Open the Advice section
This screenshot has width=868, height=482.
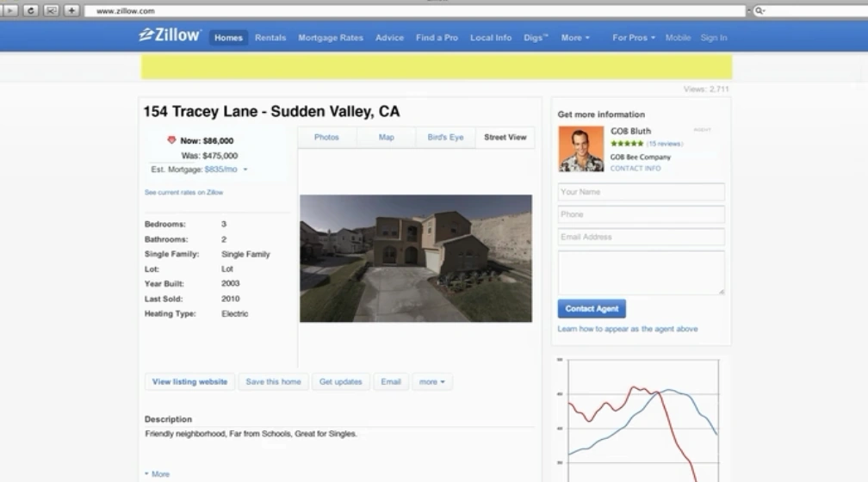point(389,38)
